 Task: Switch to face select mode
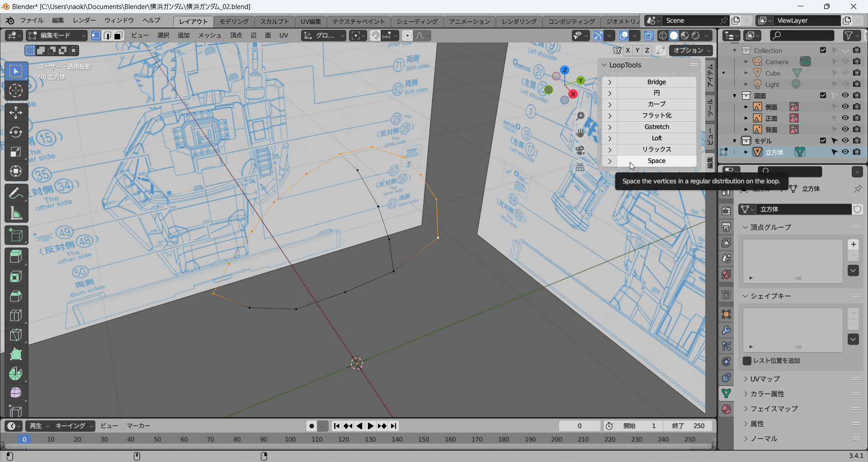pyautogui.click(x=118, y=36)
